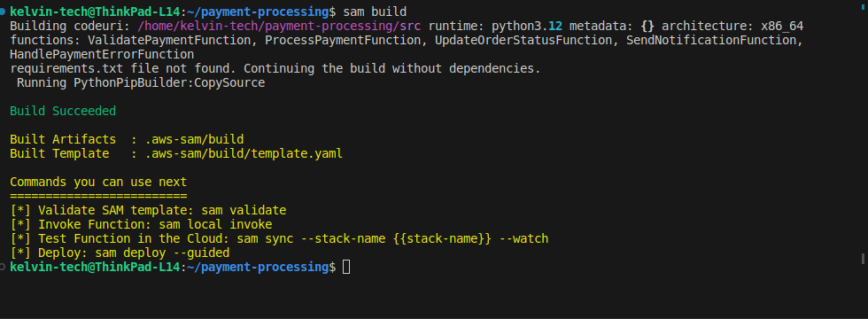Image resolution: width=868 pixels, height=319 pixels.
Task: Click the HandlePaymentErrorFunction name
Action: 102,54
